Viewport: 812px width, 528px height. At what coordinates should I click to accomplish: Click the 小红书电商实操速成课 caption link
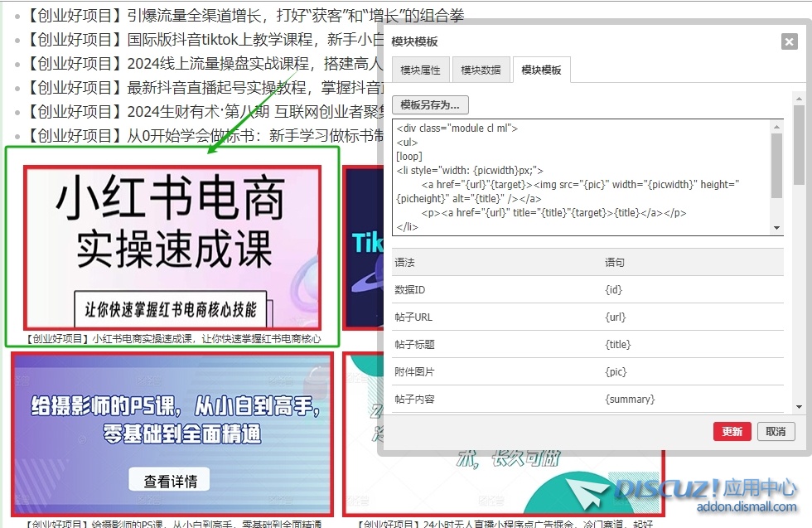(172, 339)
